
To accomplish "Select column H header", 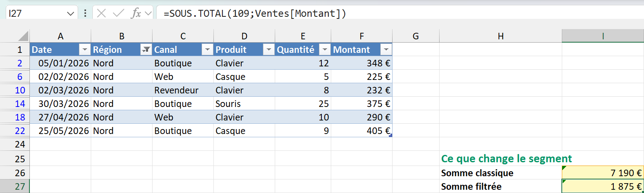I will (x=500, y=36).
